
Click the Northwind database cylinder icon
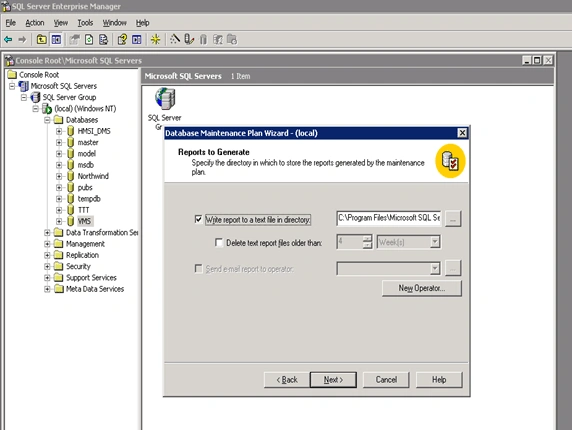pos(71,176)
